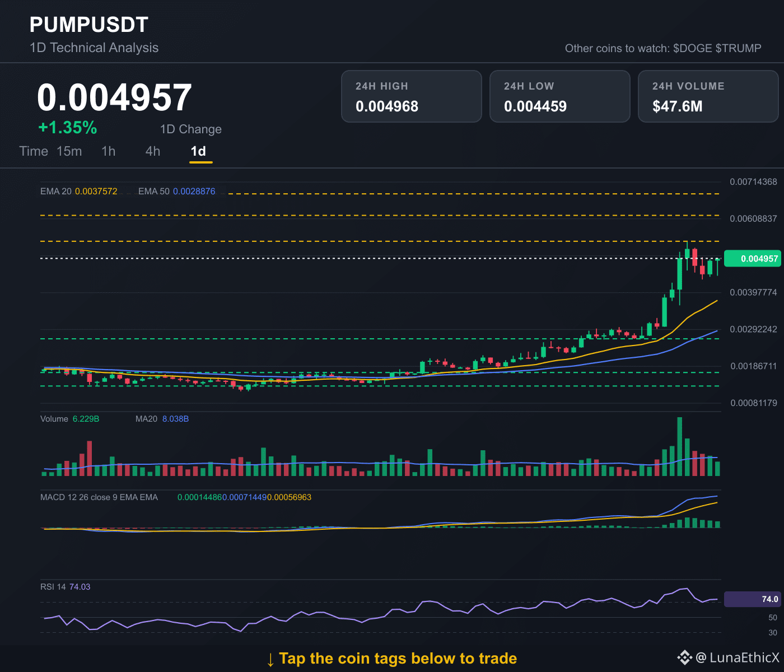The image size is (784, 672).
Task: Click the 0.00186711 price axis label
Action: (753, 366)
